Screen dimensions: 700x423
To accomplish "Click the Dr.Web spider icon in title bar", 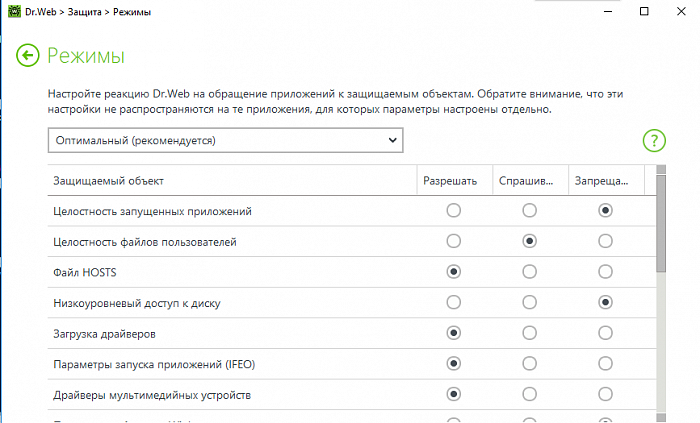I will coord(14,11).
